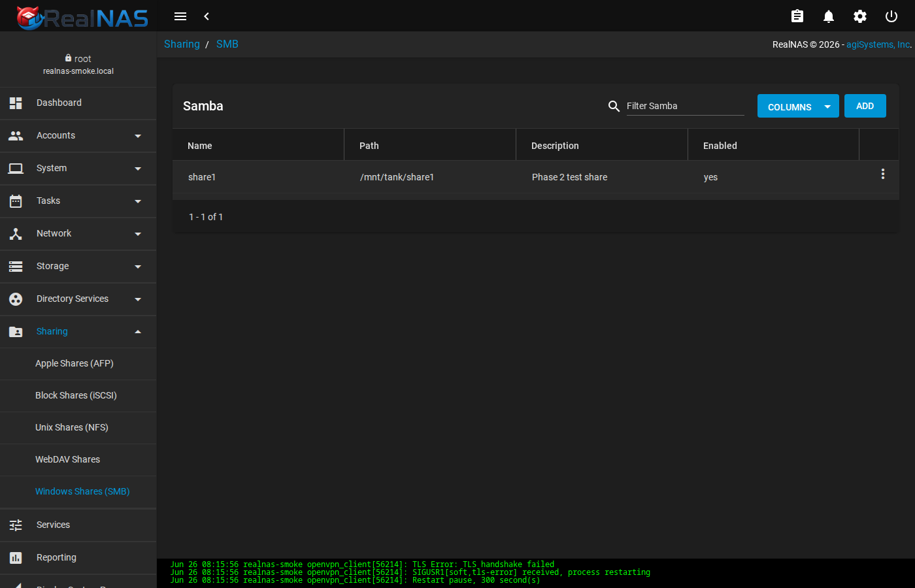The image size is (915, 588).
Task: Click the realnas-smoke.local hostname
Action: 78,71
